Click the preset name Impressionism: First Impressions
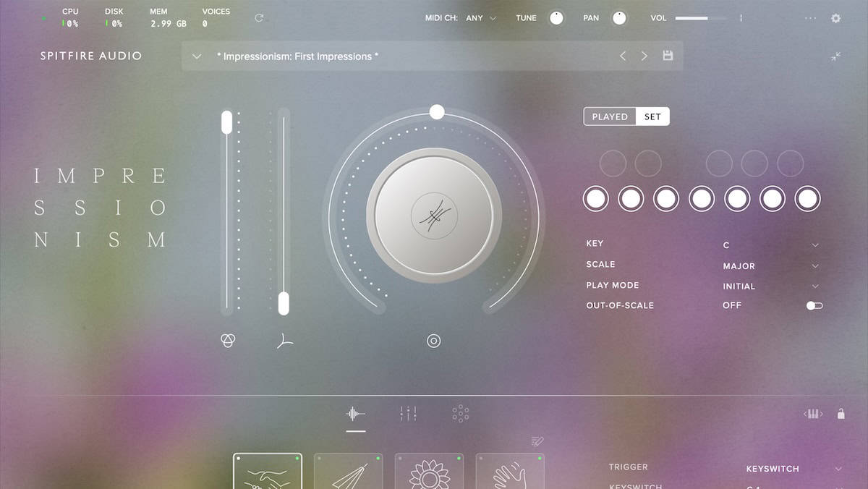The width and height of the screenshot is (868, 489). (297, 56)
